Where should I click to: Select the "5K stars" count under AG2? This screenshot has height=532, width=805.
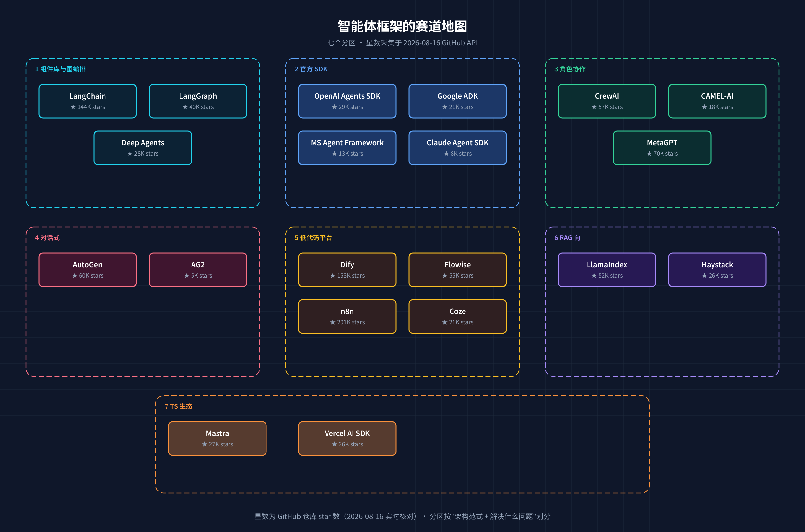coord(198,275)
